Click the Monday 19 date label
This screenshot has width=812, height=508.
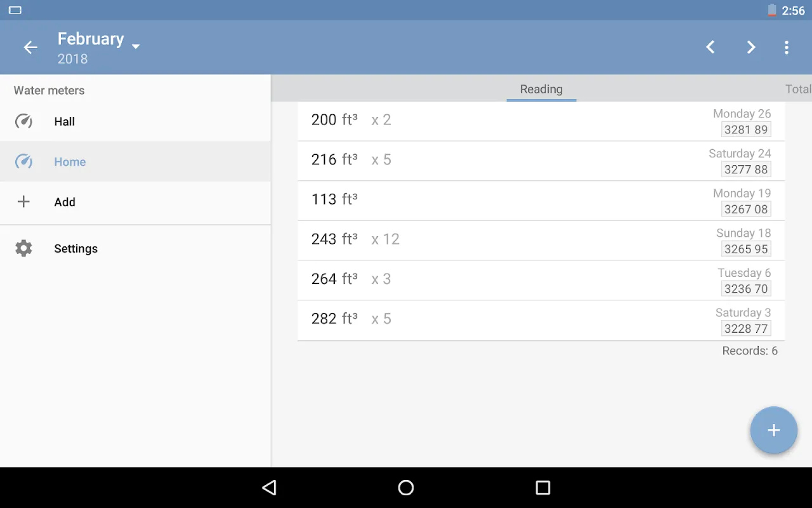point(742,193)
